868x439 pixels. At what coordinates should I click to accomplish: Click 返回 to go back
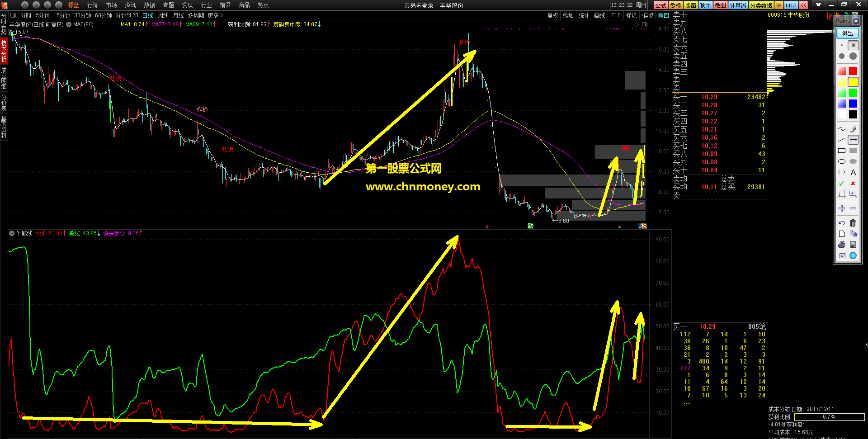pos(663,15)
